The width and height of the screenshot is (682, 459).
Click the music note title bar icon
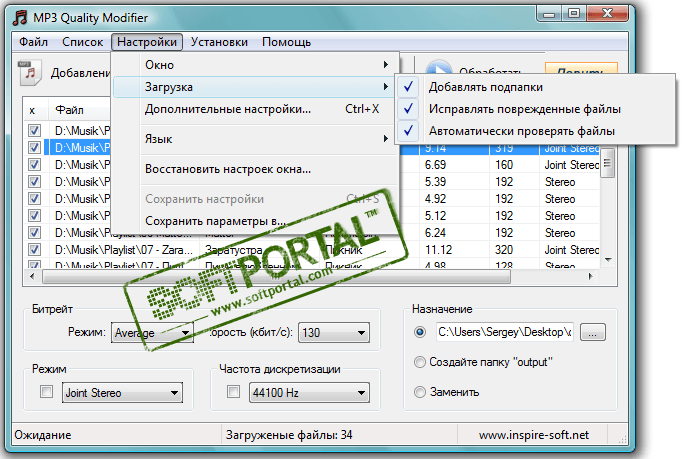pyautogui.click(x=20, y=18)
